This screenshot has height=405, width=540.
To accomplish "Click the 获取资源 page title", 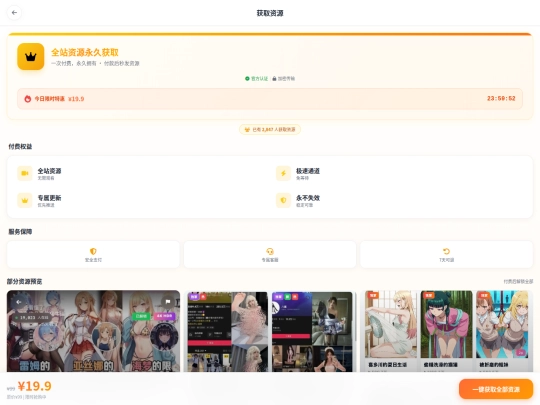I will point(270,13).
